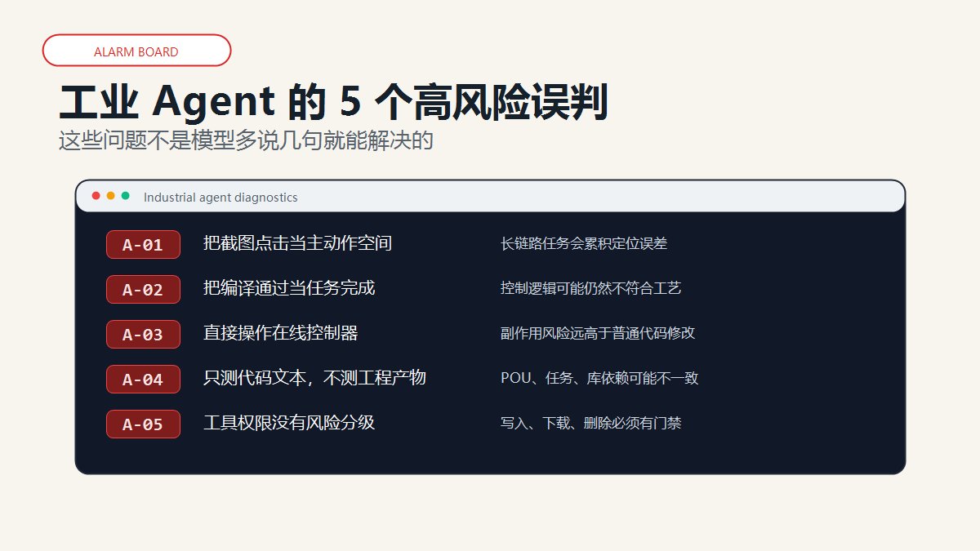
Task: Click the A-02 alarm badge
Action: pyautogui.click(x=143, y=289)
